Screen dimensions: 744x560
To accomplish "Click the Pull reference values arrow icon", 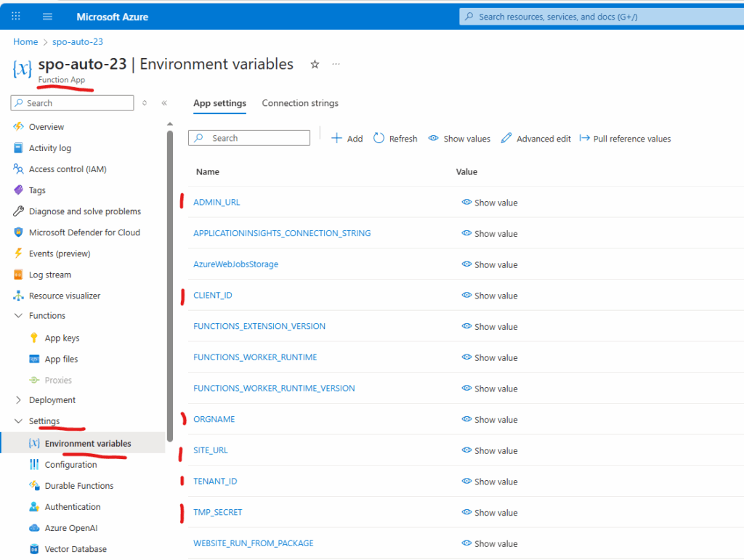I will 585,138.
